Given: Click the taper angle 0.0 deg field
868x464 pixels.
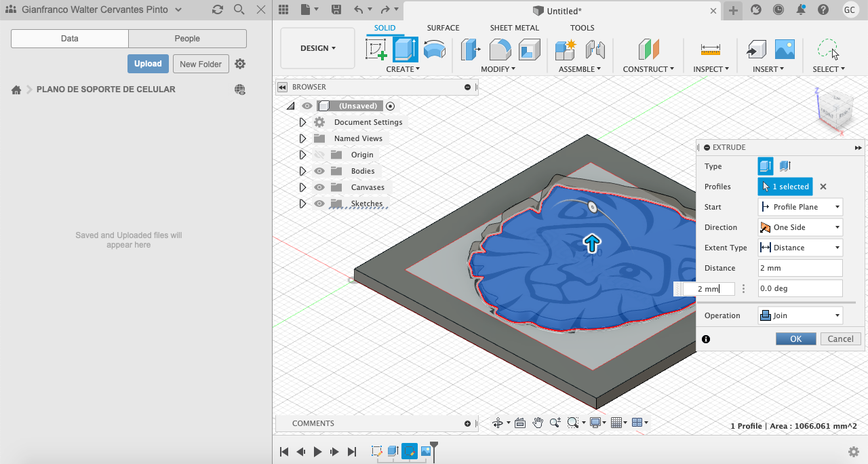Looking at the screenshot, I should tap(800, 288).
